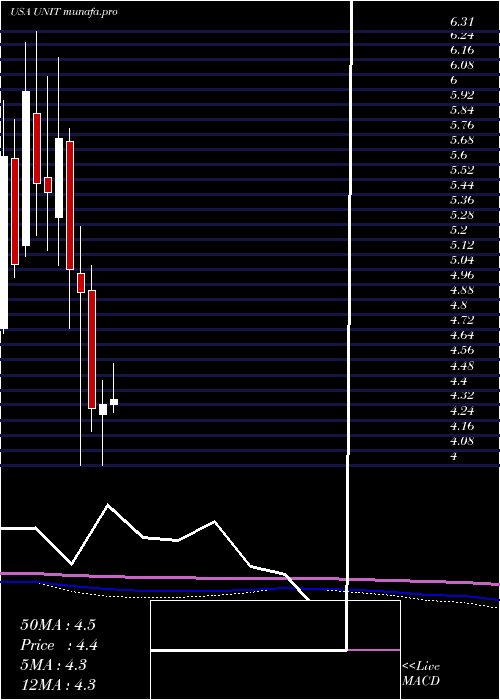Click the 4.16 price axis label
The height and width of the screenshot is (700, 500).
462,426
